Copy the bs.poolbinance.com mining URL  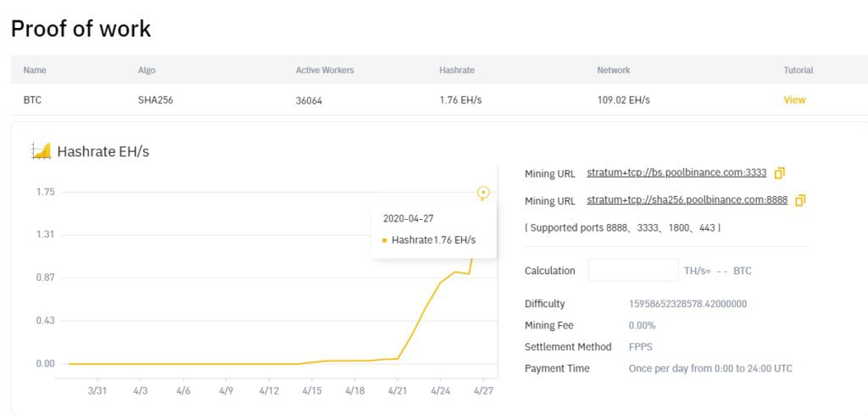(x=780, y=173)
